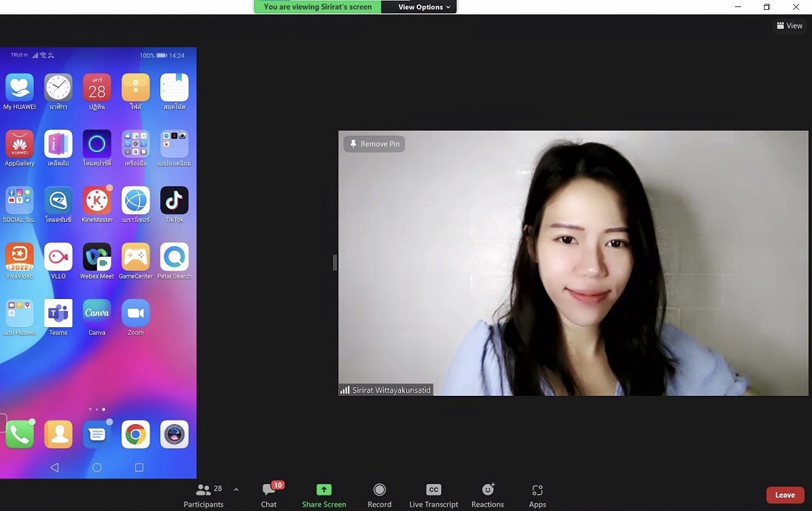Open the Zoom Apps panel
The image size is (812, 511).
tap(537, 495)
